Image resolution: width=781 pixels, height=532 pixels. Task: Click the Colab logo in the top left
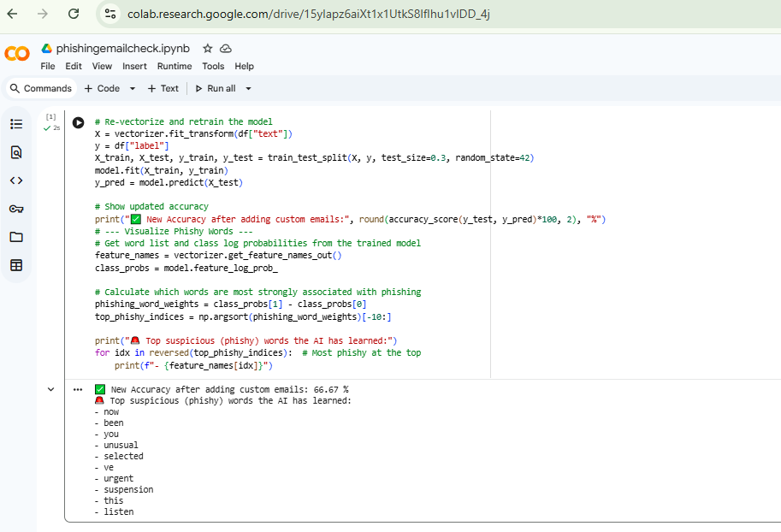pyautogui.click(x=16, y=53)
